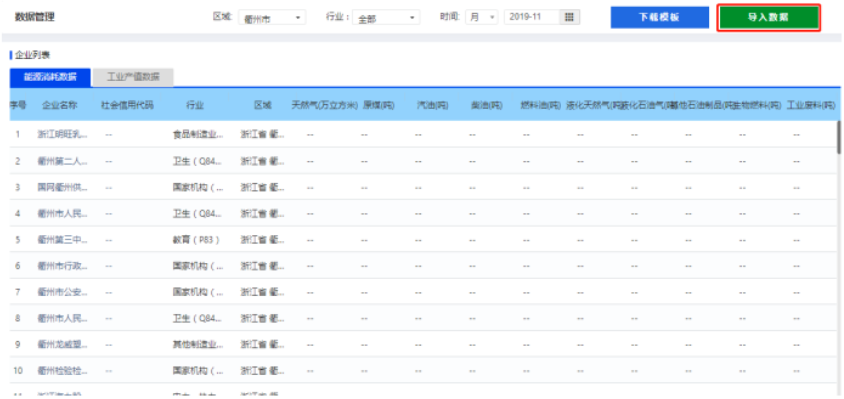The image size is (844, 399).
Task: Select the company 衢州市行政... in row 6
Action: coord(62,265)
